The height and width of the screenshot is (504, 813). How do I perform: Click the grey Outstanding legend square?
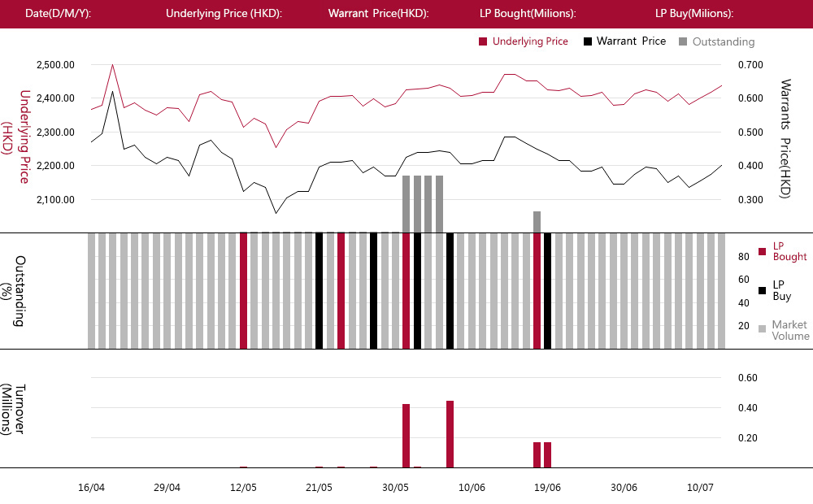coord(683,41)
